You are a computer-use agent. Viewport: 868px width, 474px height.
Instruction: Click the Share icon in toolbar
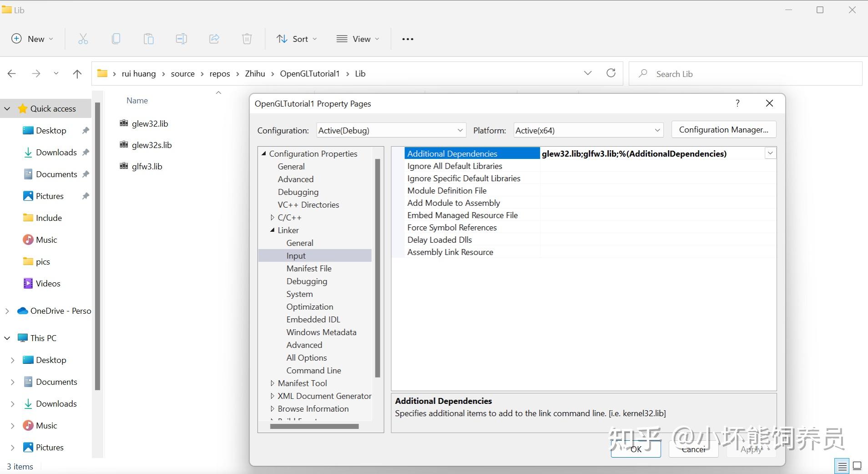pos(214,39)
